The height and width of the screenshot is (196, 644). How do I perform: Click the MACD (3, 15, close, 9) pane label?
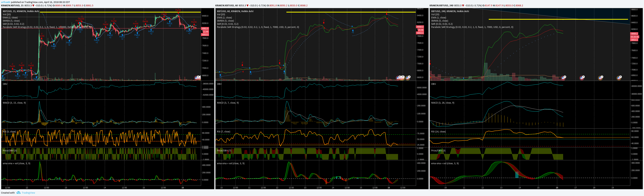(x=14, y=103)
